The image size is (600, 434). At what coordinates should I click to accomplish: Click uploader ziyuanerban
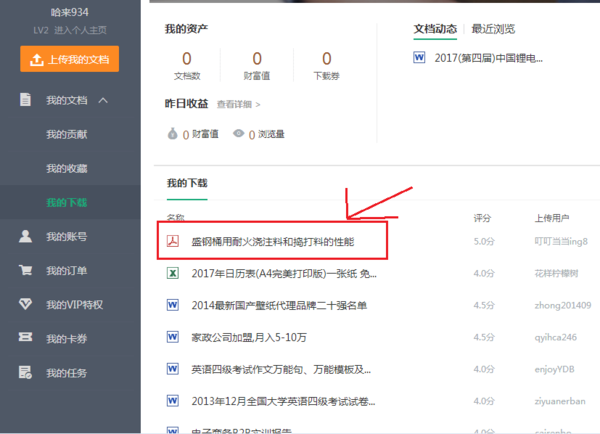point(560,401)
